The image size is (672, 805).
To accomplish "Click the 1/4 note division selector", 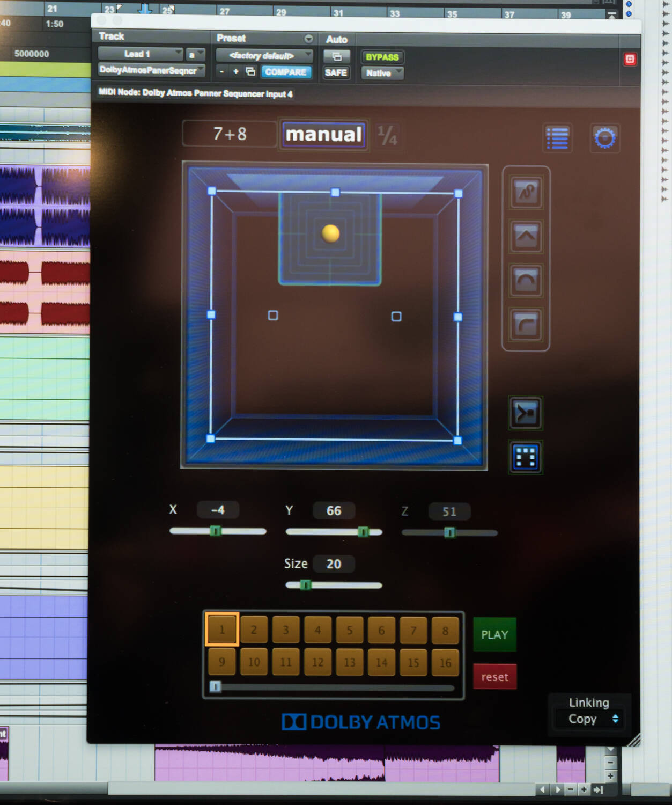I will click(x=387, y=136).
